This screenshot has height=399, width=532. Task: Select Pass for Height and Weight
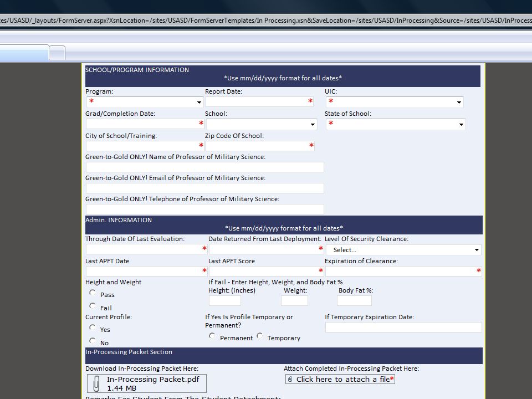tap(93, 293)
